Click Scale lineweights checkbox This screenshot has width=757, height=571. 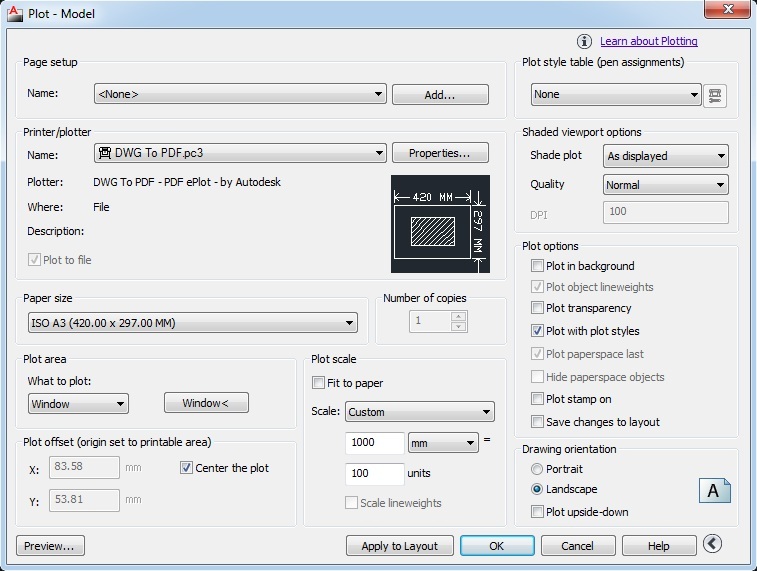point(351,502)
